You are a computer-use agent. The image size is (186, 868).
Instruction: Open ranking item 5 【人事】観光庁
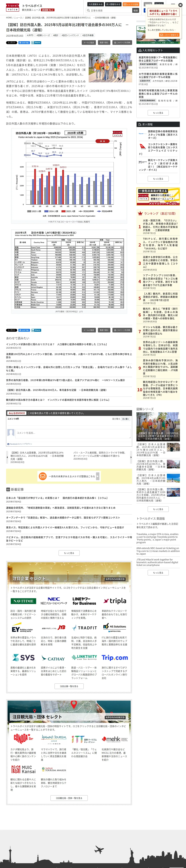click(160, 297)
